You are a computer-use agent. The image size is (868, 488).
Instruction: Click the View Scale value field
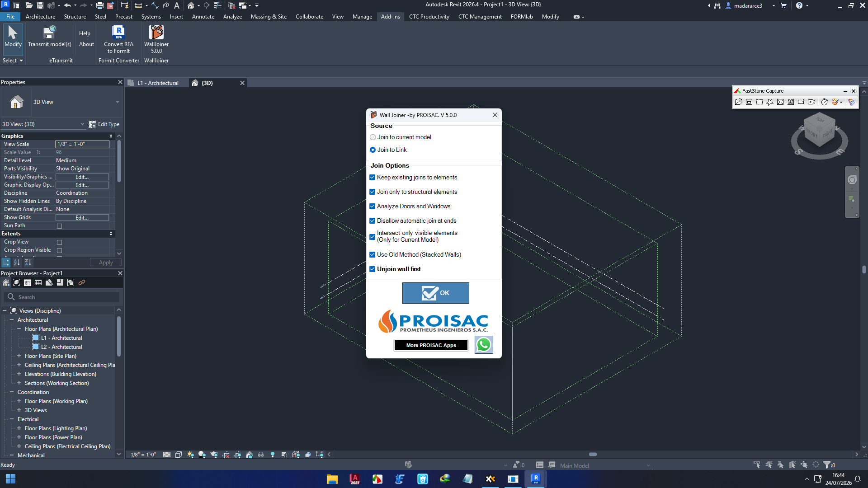[x=82, y=144]
